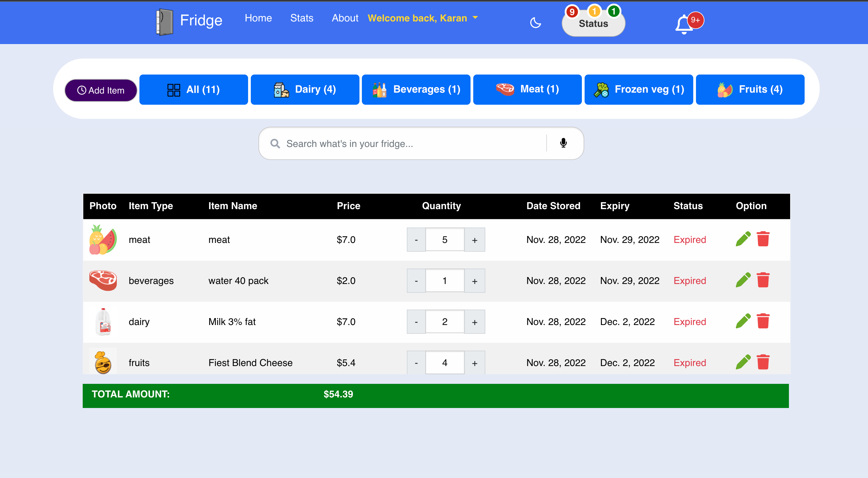Expand the Welcome back, Karan dropdown

[423, 18]
